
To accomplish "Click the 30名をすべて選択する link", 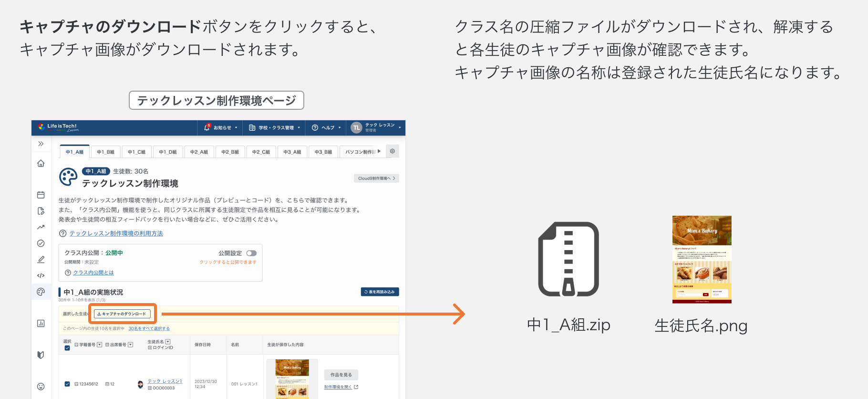I will click(149, 328).
